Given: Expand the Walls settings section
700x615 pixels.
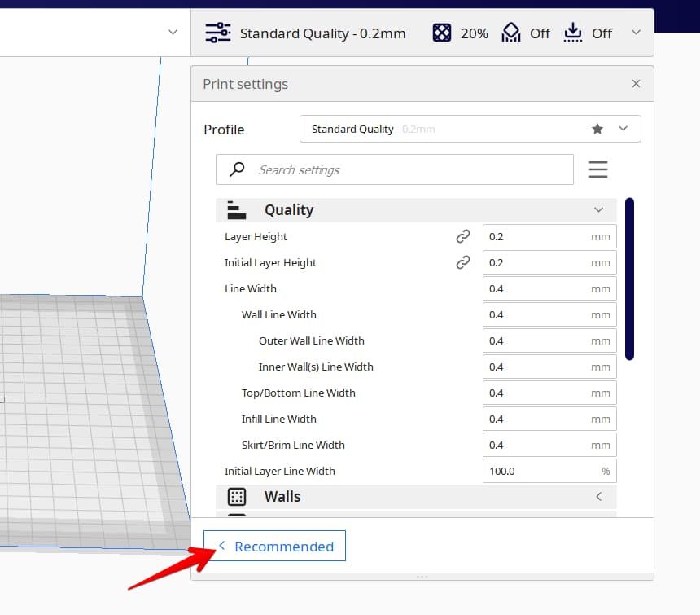Looking at the screenshot, I should pyautogui.click(x=598, y=496).
